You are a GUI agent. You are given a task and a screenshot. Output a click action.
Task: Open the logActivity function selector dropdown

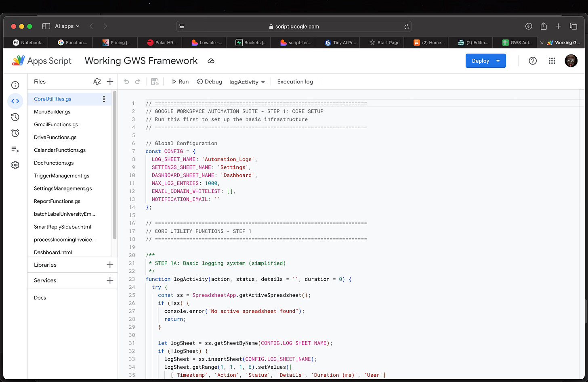247,81
